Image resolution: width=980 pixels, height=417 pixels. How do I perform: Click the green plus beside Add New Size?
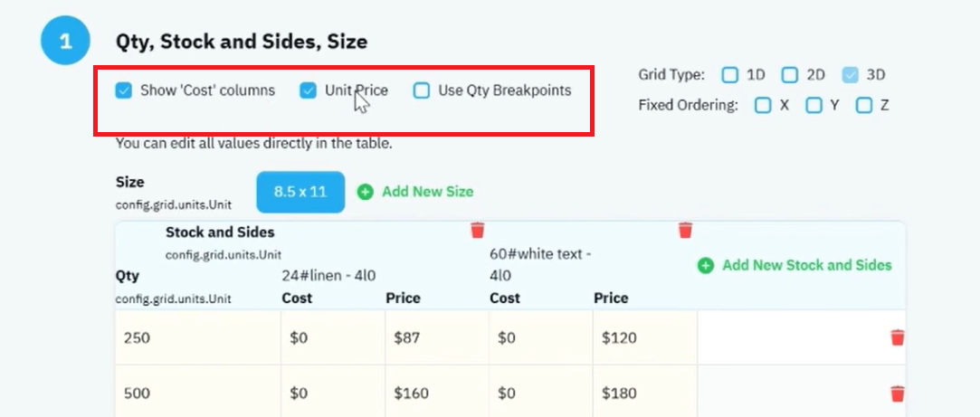[365, 192]
